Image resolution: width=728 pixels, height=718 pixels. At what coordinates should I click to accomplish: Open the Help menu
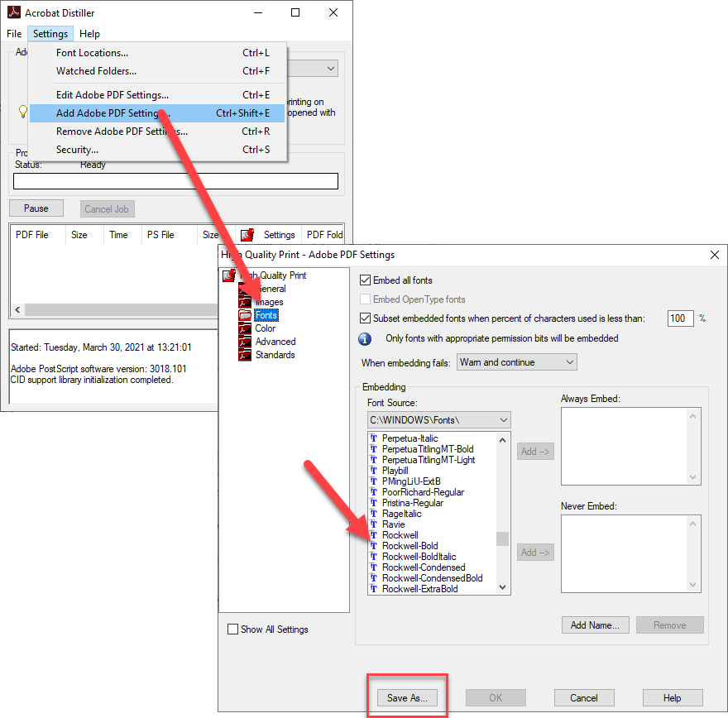(89, 34)
